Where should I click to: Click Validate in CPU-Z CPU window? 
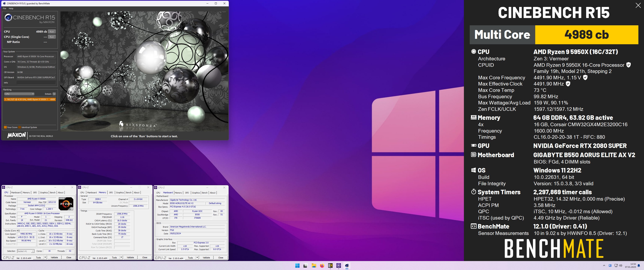(54, 257)
